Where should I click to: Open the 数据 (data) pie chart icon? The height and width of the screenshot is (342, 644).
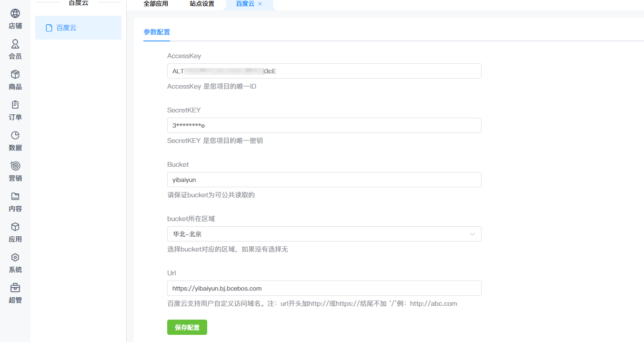pos(15,135)
